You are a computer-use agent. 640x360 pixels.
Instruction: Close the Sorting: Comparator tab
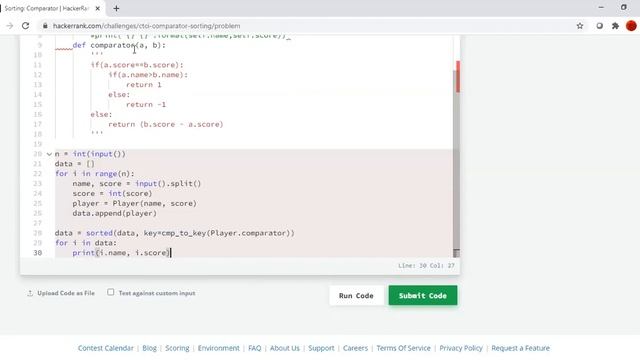[x=98, y=8]
